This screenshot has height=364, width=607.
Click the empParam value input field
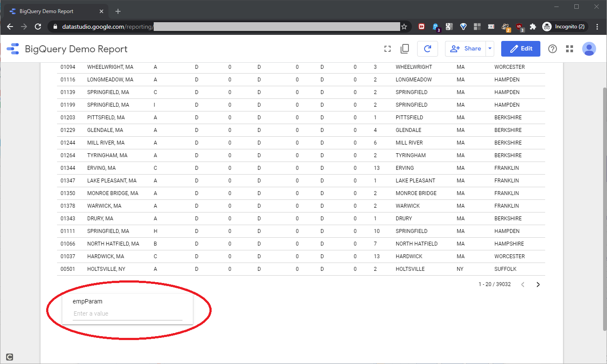(128, 313)
